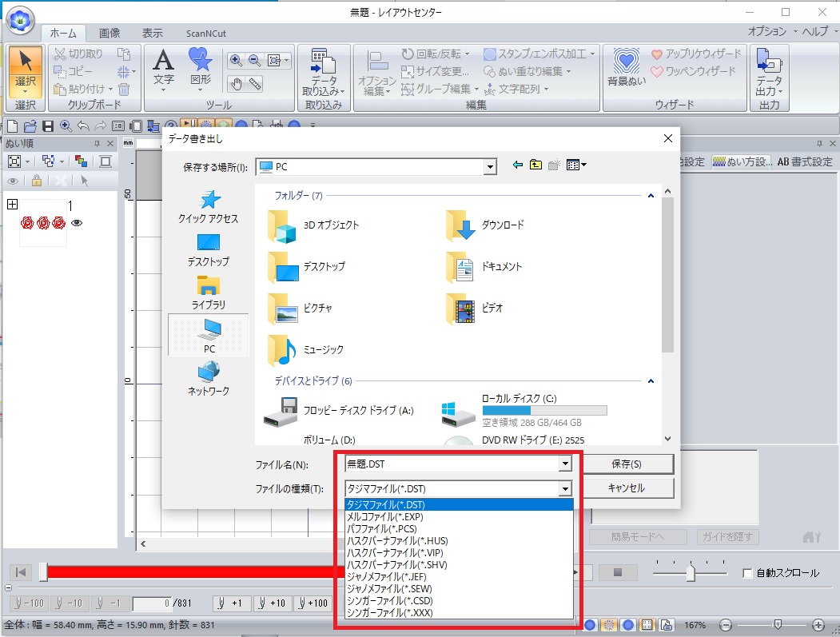
Task: Open the ヘルプ menu
Action: [x=819, y=32]
